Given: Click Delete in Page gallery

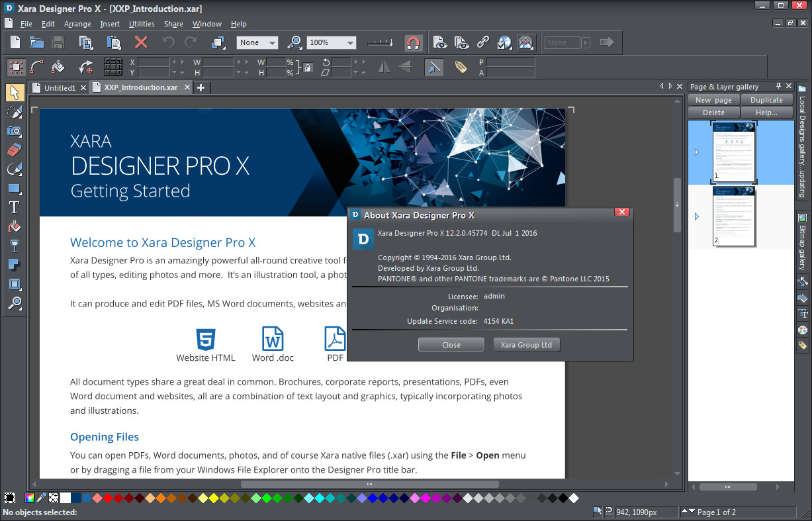Looking at the screenshot, I should point(713,113).
